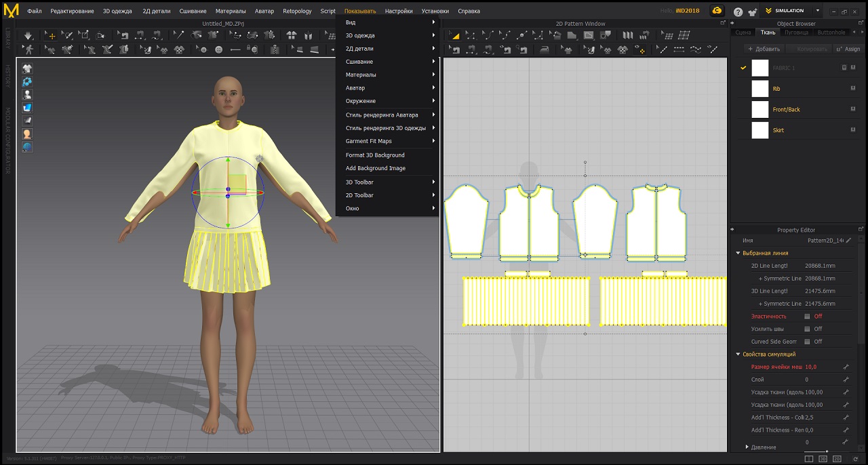Click the Assign button in Object Browser
The image size is (868, 465).
coord(848,49)
